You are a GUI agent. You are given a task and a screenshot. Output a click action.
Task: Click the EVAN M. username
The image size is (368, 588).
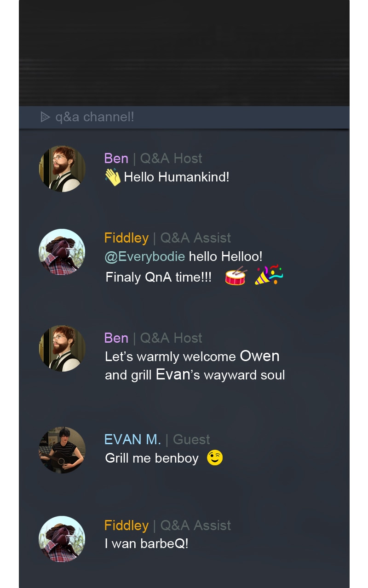133,439
